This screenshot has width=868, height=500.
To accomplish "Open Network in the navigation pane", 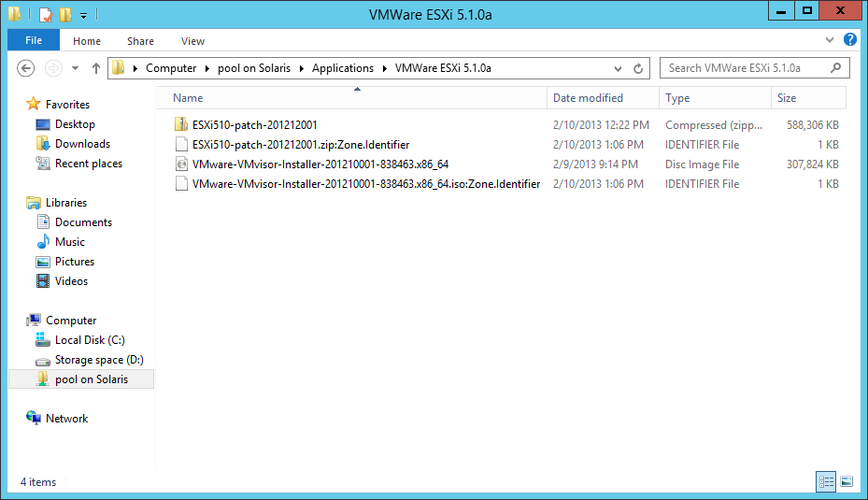I will [x=66, y=419].
